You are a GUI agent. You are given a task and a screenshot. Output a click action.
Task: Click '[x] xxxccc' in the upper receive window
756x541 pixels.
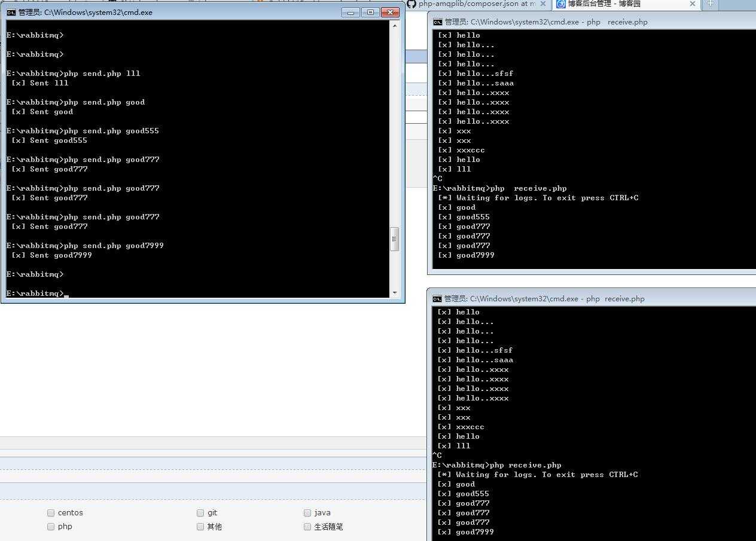[461, 150]
